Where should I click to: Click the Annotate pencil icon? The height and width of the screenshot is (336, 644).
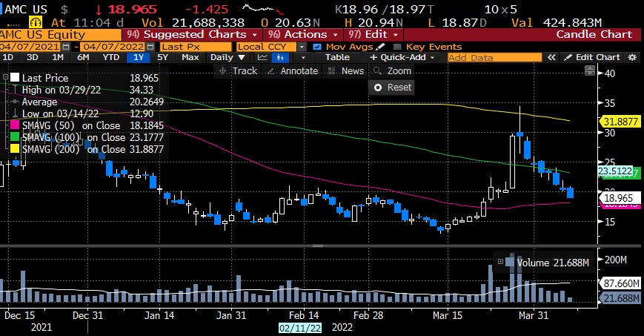(271, 71)
